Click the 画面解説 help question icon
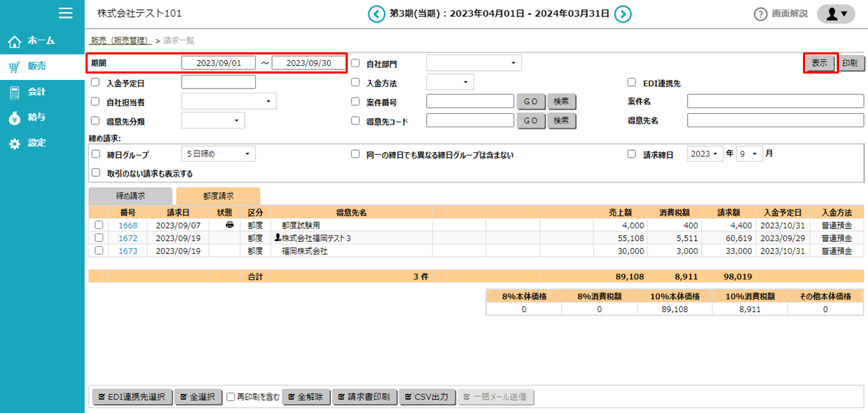 point(761,14)
